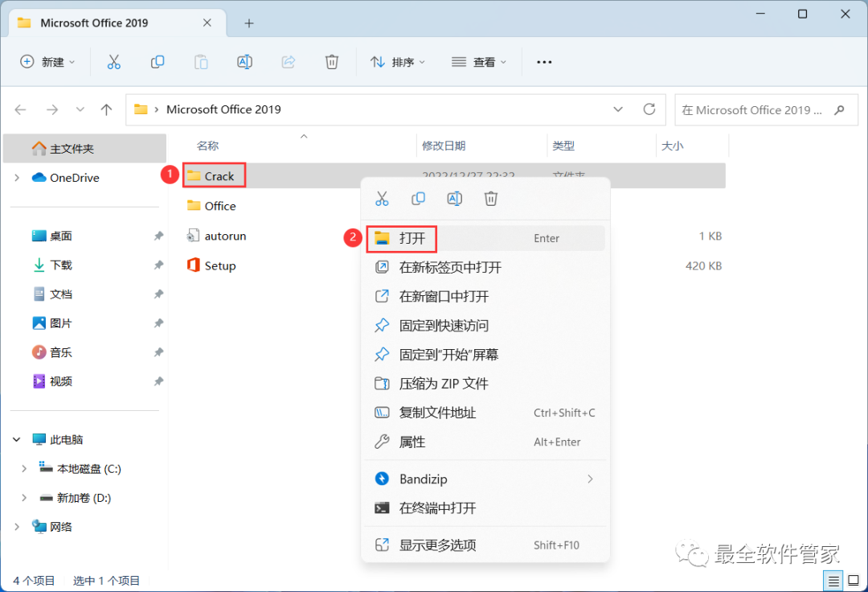Choose 在终端中打开
868x592 pixels.
point(485,508)
